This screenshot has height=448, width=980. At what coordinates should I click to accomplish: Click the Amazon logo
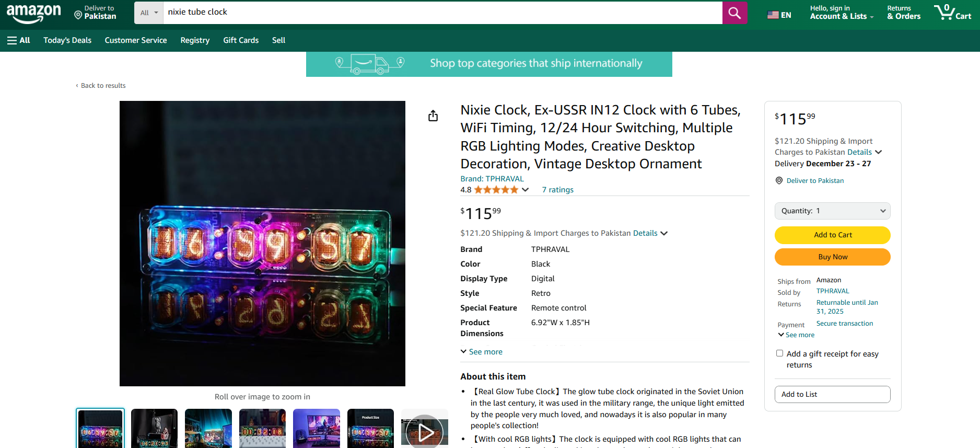pyautogui.click(x=34, y=14)
